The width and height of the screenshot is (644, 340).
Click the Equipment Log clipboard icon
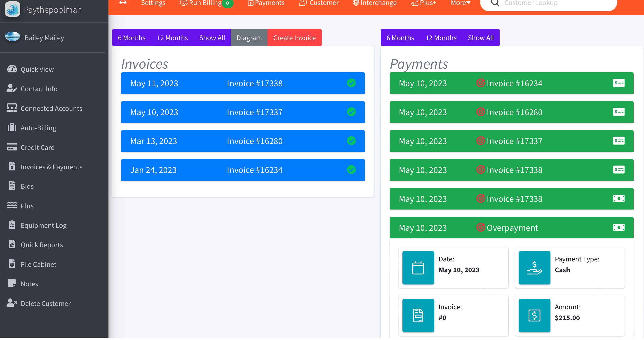pyautogui.click(x=12, y=225)
